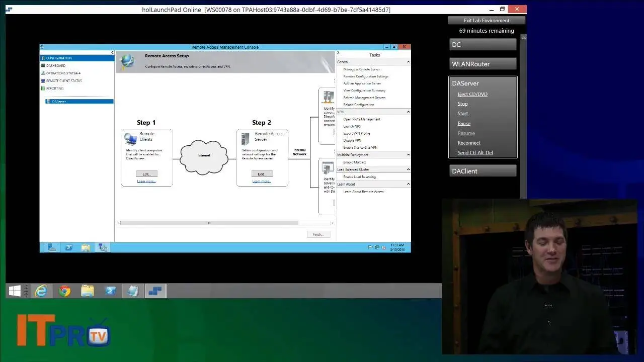Screen dimensions: 644x362
Task: Choose Add an Application Server
Action: click(x=362, y=83)
